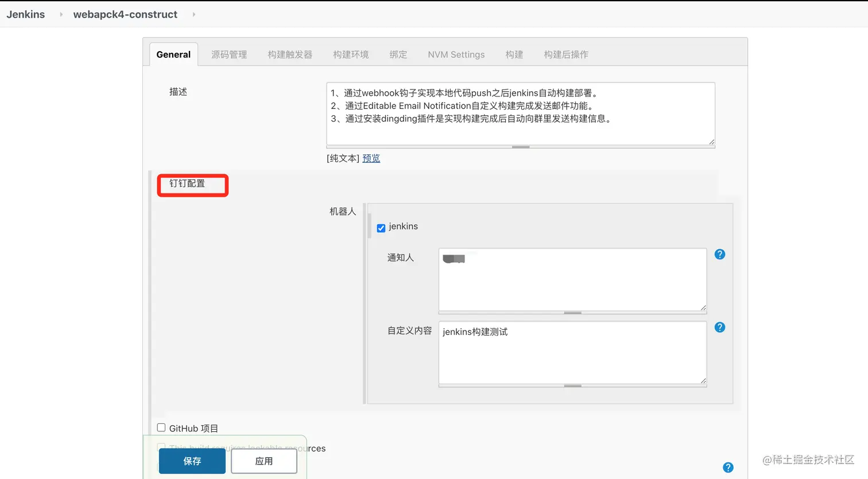This screenshot has height=479, width=868.
Task: Expand breadcrumb arrow after Jenkins
Action: pos(61,14)
